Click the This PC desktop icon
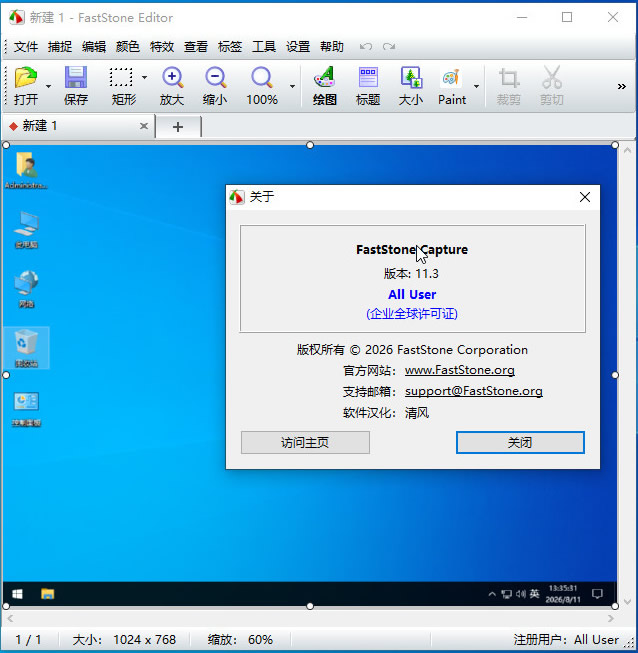 (26, 230)
